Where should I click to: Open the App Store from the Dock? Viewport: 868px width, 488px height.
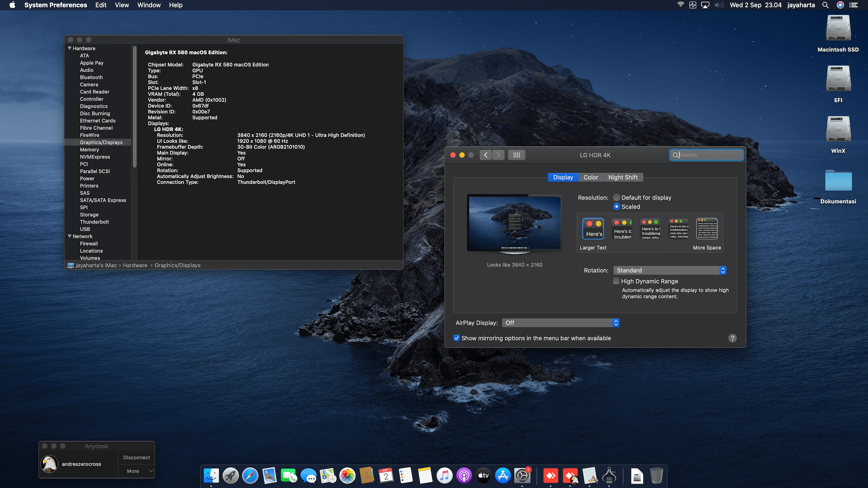click(x=502, y=475)
